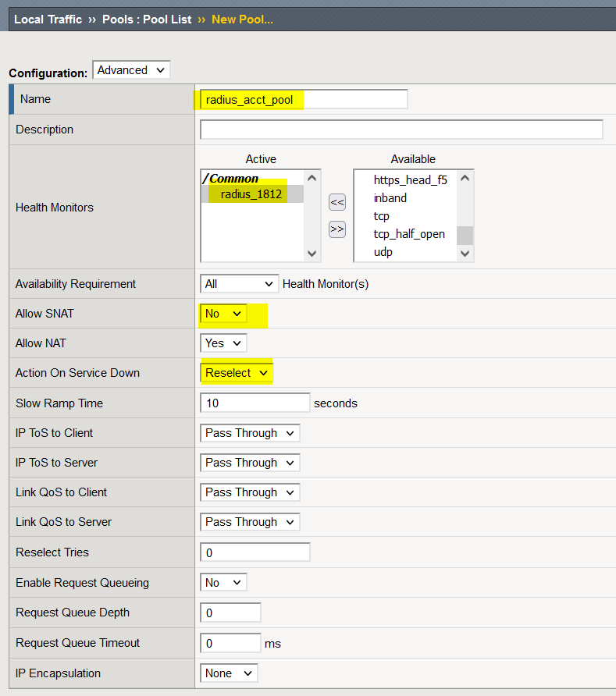The image size is (616, 696).
Task: Click the Reselect Tries field
Action: point(255,552)
